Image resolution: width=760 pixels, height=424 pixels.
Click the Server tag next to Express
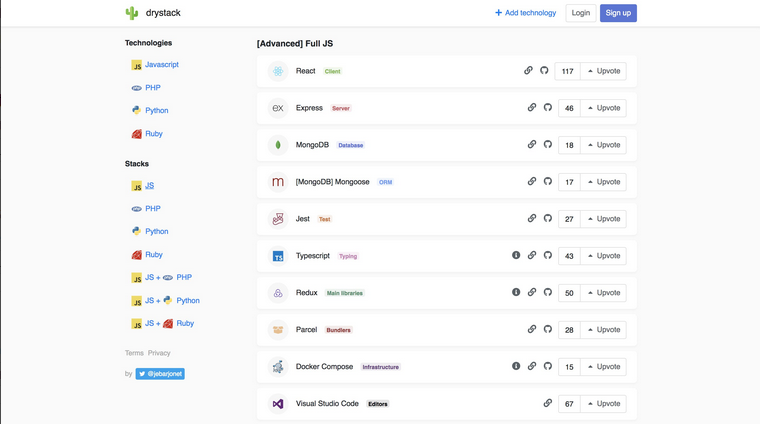(341, 108)
